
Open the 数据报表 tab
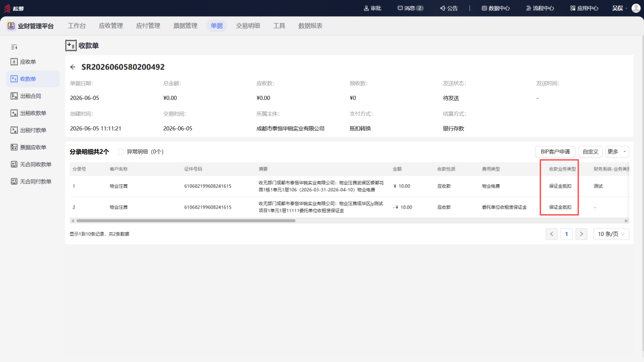310,26
